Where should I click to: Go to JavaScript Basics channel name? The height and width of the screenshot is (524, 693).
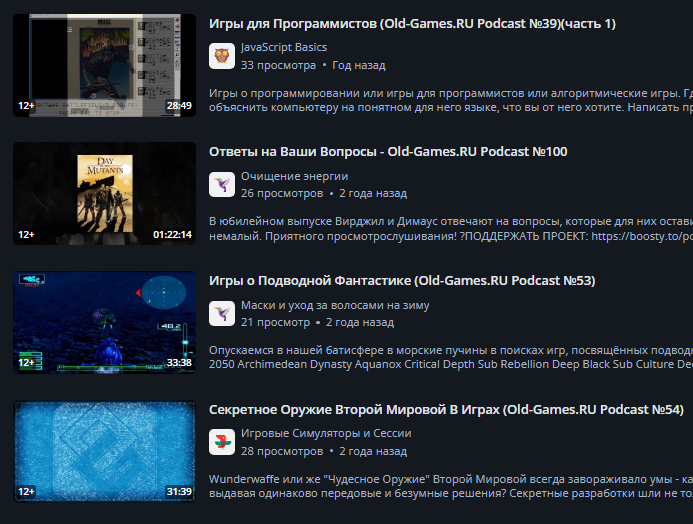click(284, 47)
